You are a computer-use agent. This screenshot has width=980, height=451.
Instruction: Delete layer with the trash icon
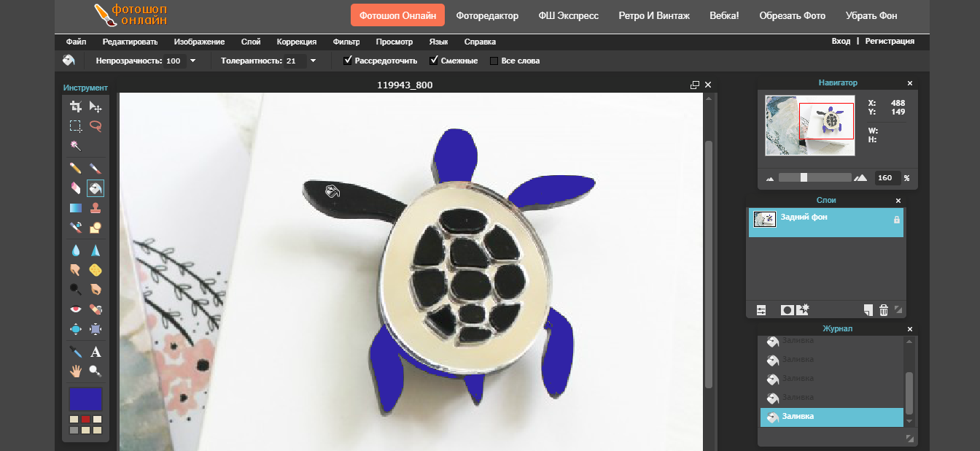[x=884, y=310]
